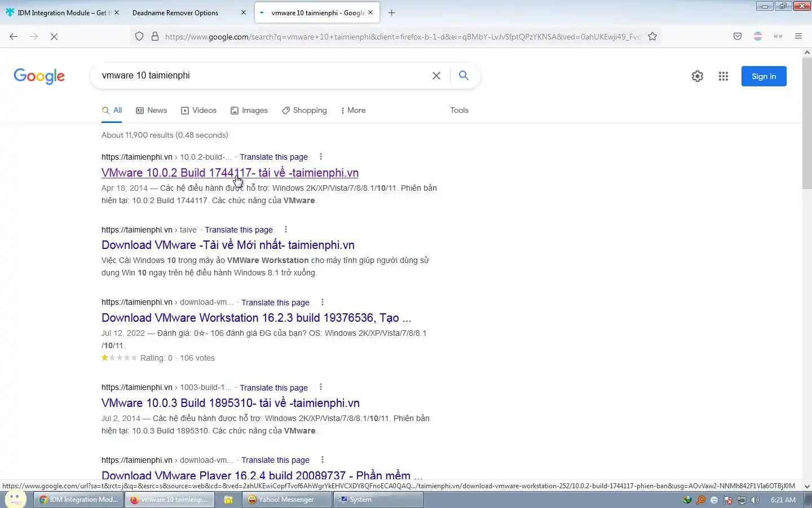
Task: Save page to Pocket
Action: [738, 37]
